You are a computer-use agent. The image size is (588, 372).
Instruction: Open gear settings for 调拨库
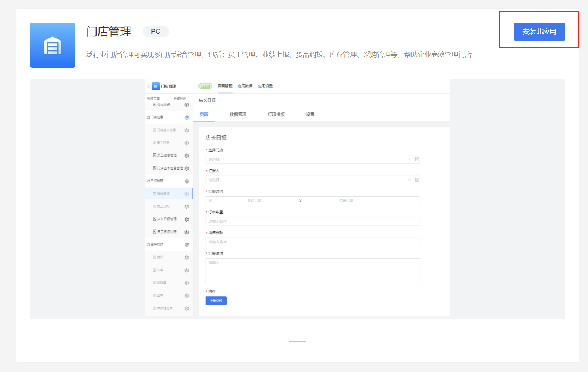click(x=187, y=283)
